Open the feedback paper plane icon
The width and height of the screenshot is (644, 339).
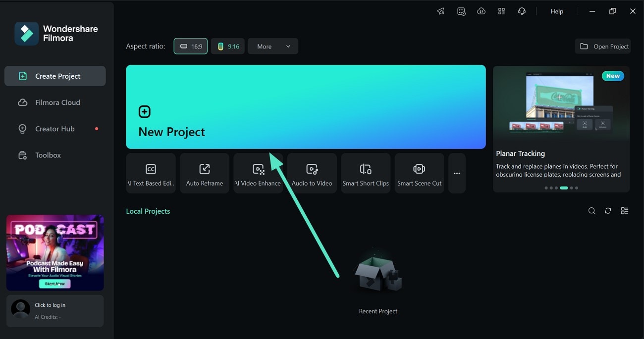(x=440, y=11)
